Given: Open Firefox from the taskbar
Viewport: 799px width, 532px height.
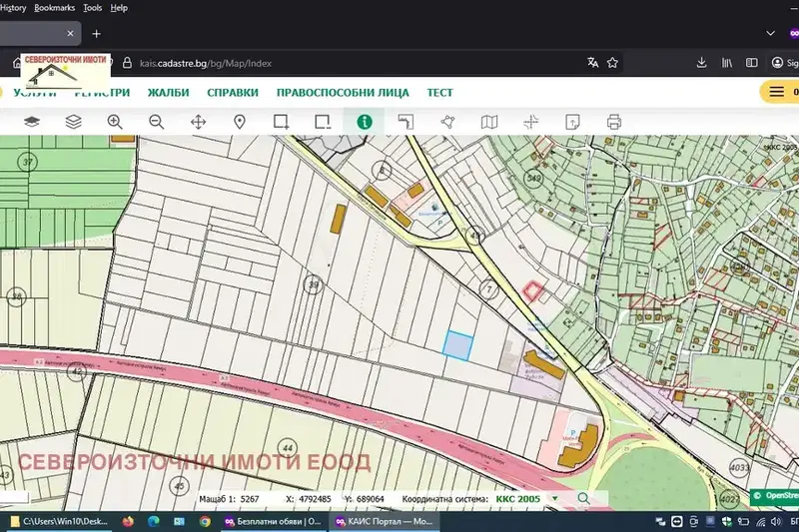Looking at the screenshot, I should [x=128, y=521].
